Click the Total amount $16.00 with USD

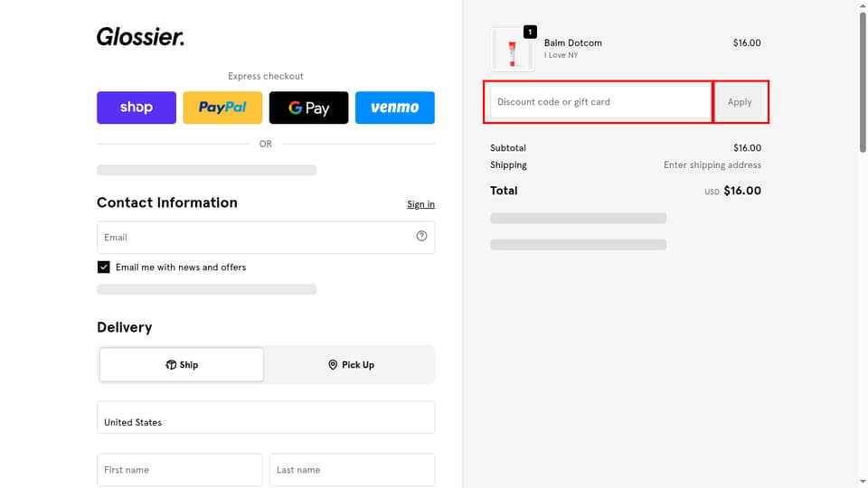click(x=733, y=191)
